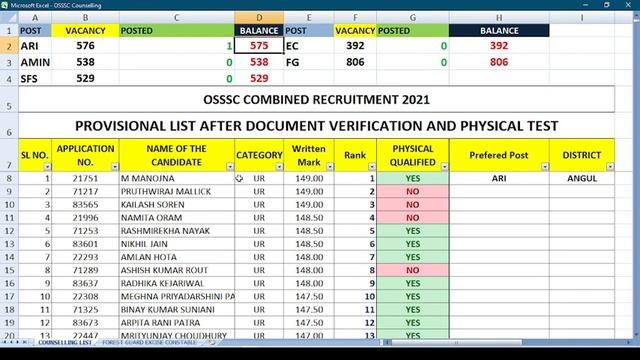Click the YES cell for NIKHIL JAIN

pos(413,244)
